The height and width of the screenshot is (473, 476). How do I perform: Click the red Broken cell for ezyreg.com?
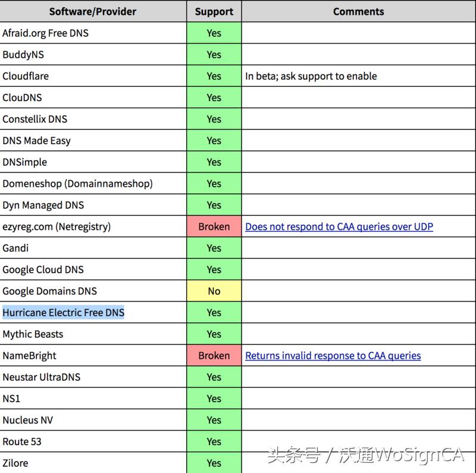[214, 227]
